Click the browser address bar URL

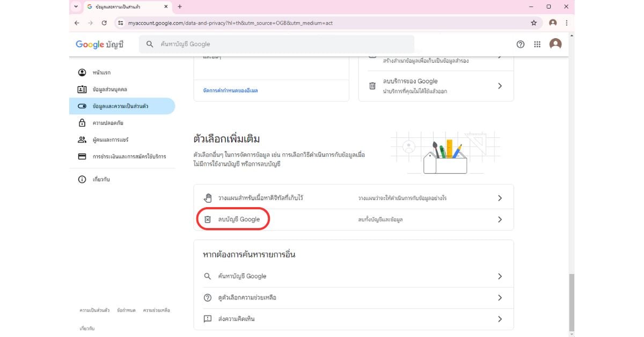[230, 23]
